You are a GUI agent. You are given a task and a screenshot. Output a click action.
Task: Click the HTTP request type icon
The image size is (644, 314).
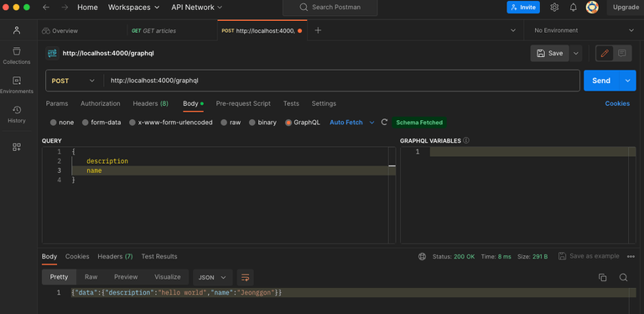pyautogui.click(x=52, y=54)
